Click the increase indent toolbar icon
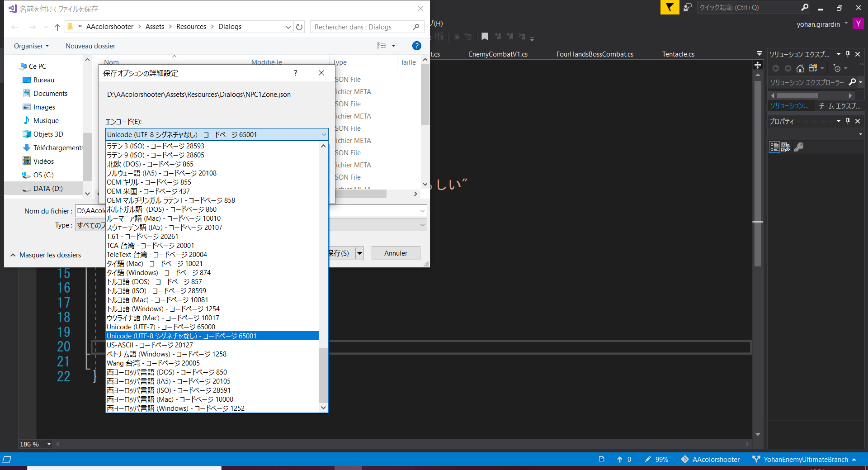868x470 pixels. (x=468, y=37)
